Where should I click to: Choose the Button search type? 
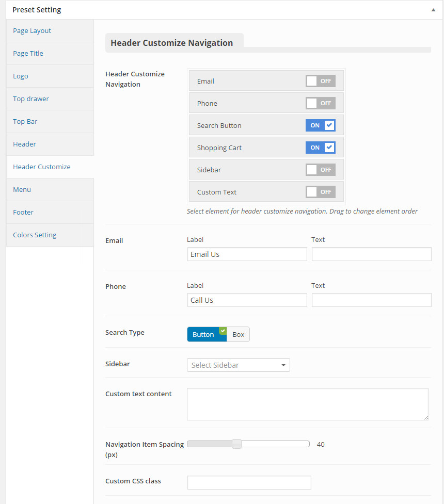tap(207, 335)
